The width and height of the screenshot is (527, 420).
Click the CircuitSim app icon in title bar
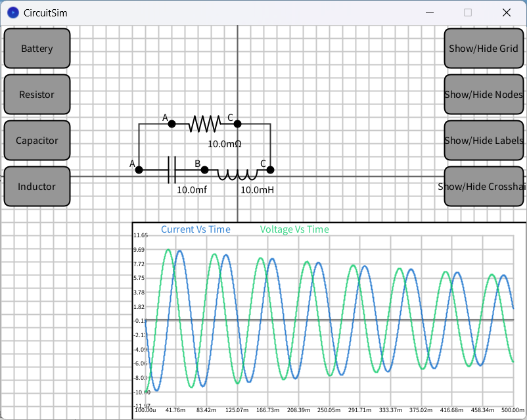(13, 12)
